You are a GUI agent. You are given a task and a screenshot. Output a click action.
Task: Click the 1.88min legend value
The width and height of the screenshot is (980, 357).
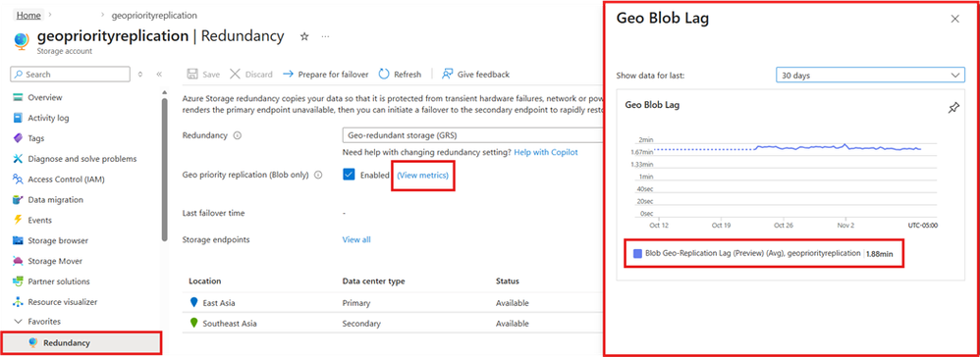[x=880, y=254]
